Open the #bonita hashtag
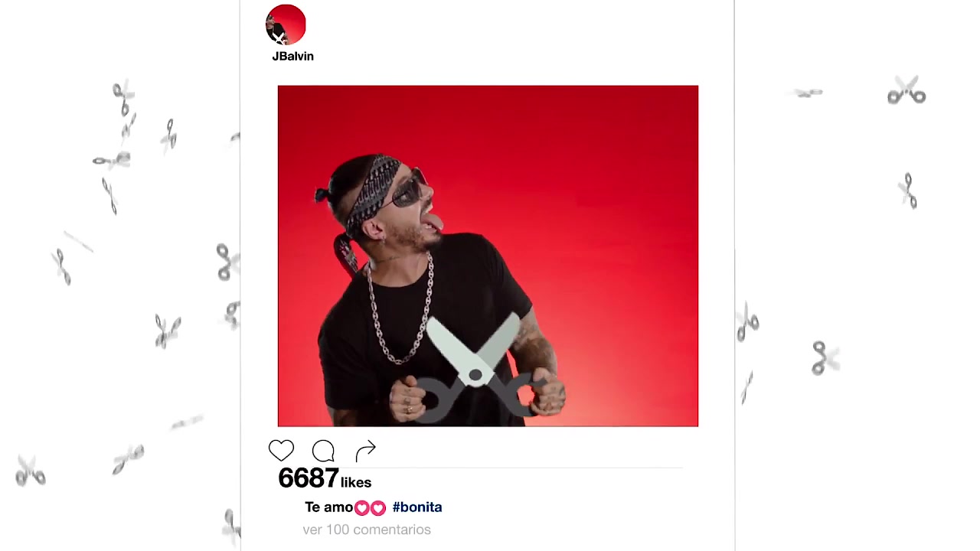The height and width of the screenshot is (551, 980). click(x=417, y=507)
